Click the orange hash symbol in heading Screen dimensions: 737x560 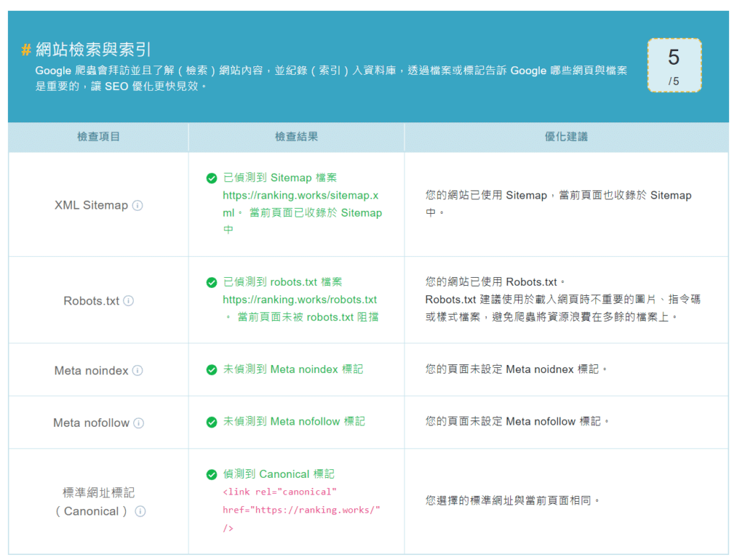[26, 50]
